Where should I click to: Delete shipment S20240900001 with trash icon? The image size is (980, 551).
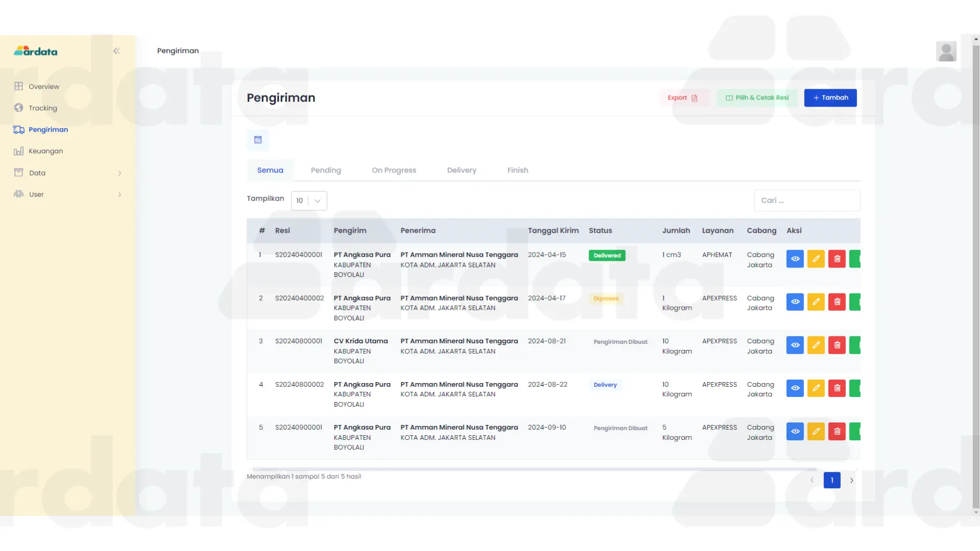click(837, 432)
